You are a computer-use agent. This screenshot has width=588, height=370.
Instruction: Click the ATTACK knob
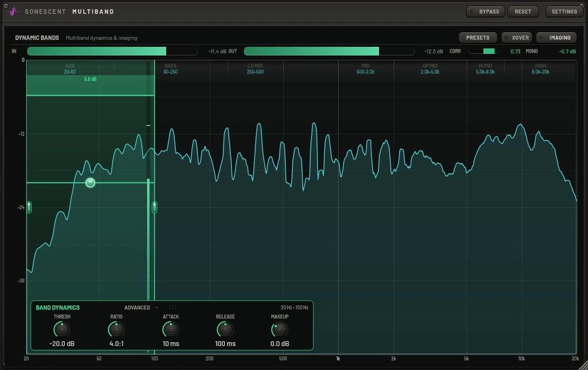point(170,330)
